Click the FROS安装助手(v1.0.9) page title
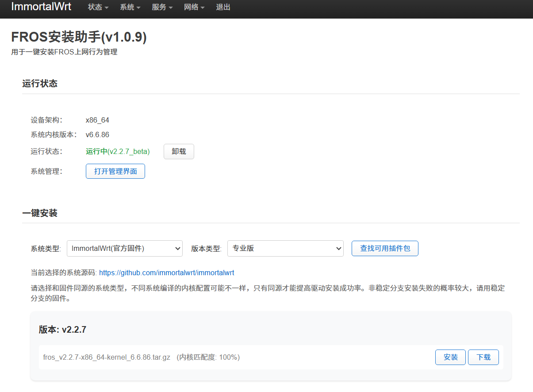 [79, 37]
